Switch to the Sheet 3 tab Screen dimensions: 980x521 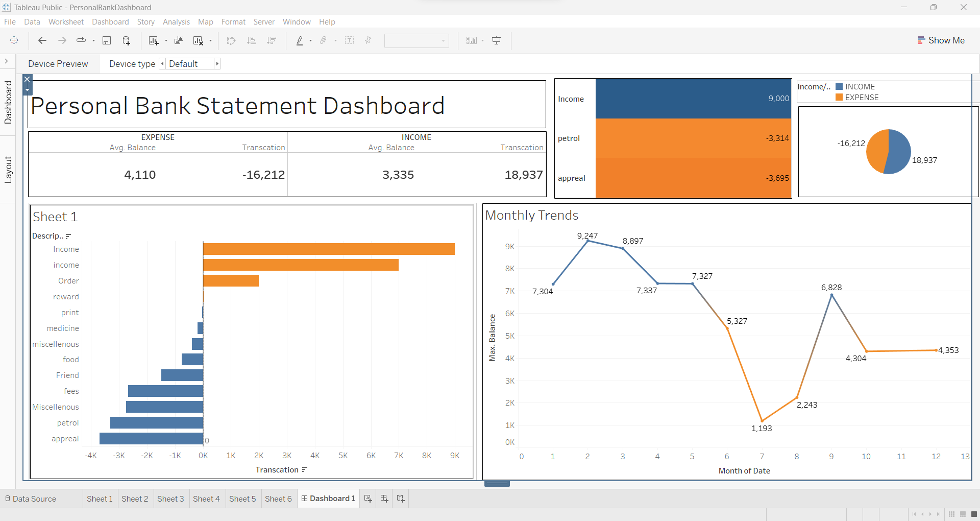click(170, 499)
